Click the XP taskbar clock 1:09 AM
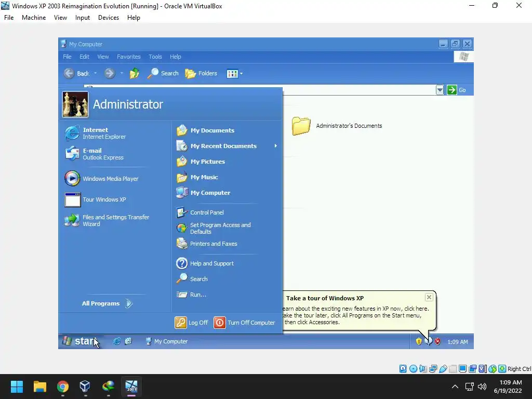This screenshot has width=532, height=399. tap(457, 342)
